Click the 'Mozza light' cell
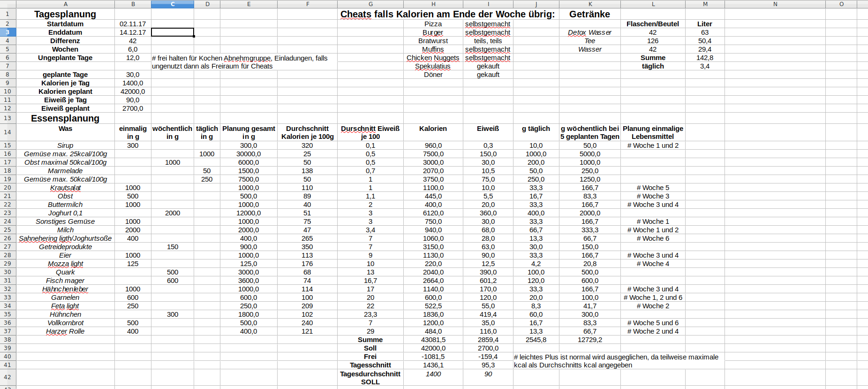 click(65, 264)
